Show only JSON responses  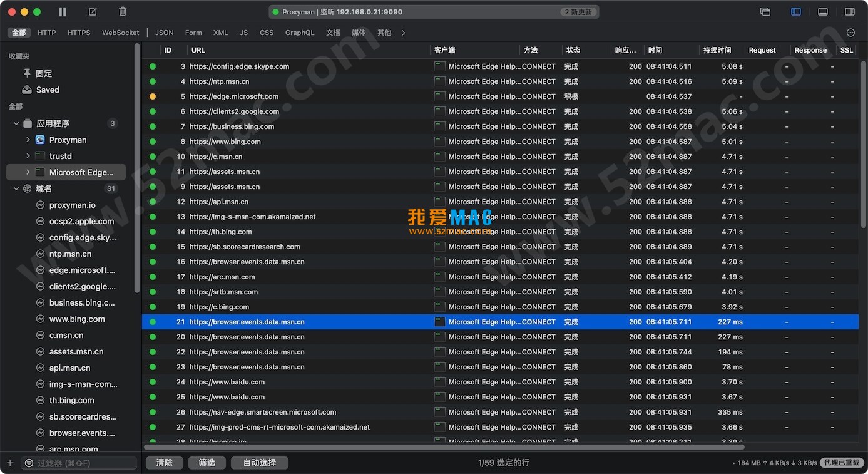[165, 33]
